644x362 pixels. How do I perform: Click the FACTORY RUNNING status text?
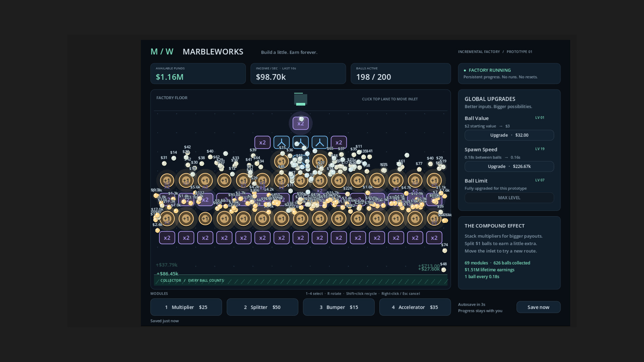[490, 70]
